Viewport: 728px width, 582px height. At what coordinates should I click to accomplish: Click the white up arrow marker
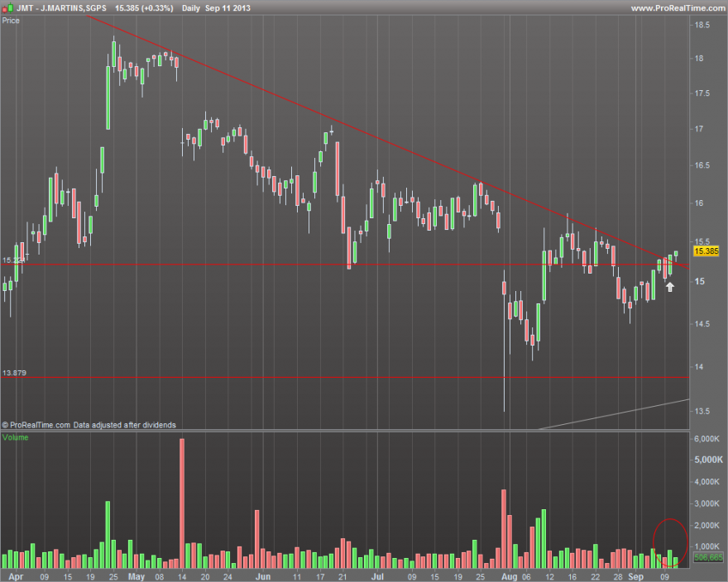coord(669,288)
